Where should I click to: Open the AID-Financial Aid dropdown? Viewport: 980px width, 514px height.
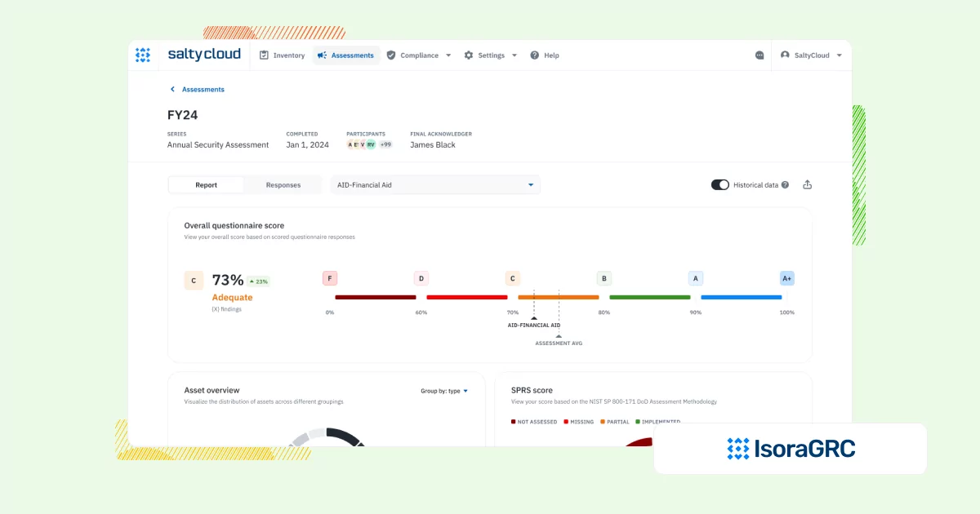click(x=435, y=185)
